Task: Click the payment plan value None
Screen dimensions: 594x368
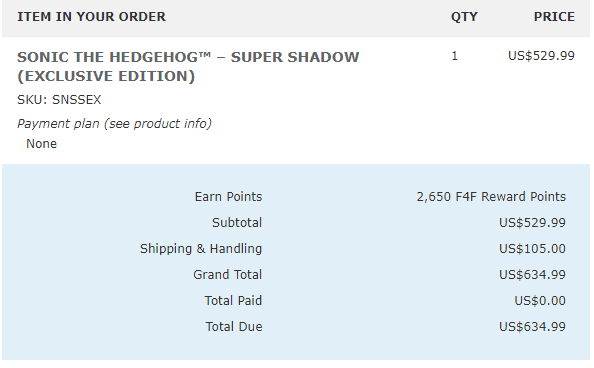Action: [41, 144]
